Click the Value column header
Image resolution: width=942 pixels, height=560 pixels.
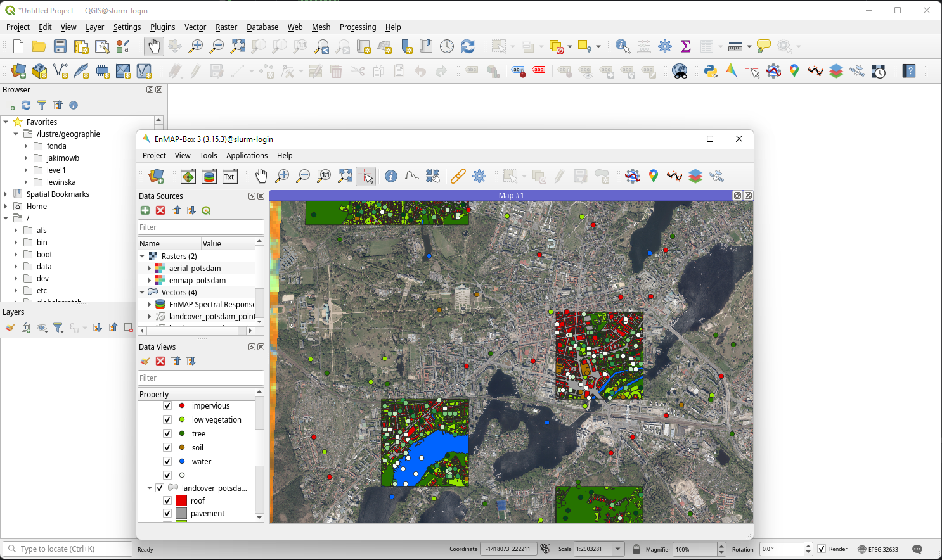tap(228, 243)
